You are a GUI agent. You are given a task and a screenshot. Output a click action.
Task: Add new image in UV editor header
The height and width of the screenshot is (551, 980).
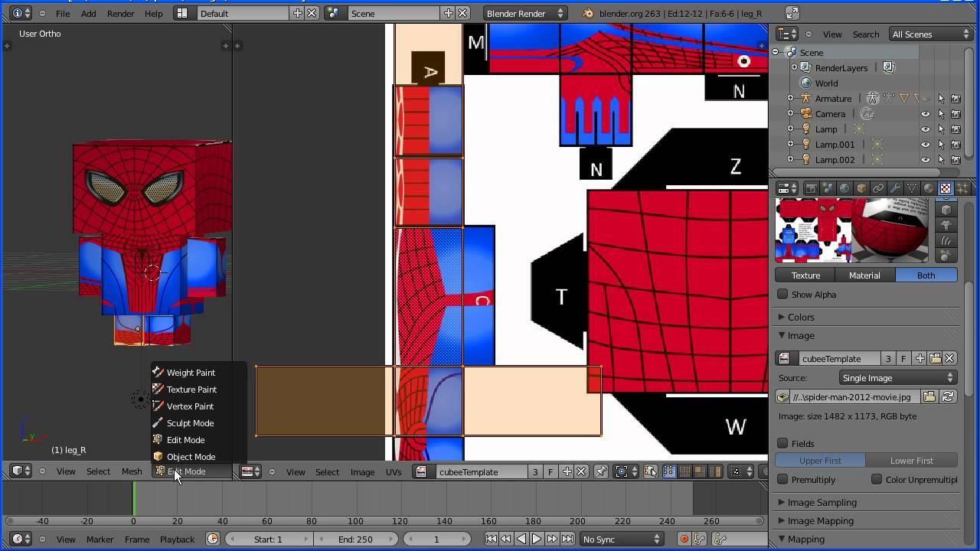click(567, 472)
